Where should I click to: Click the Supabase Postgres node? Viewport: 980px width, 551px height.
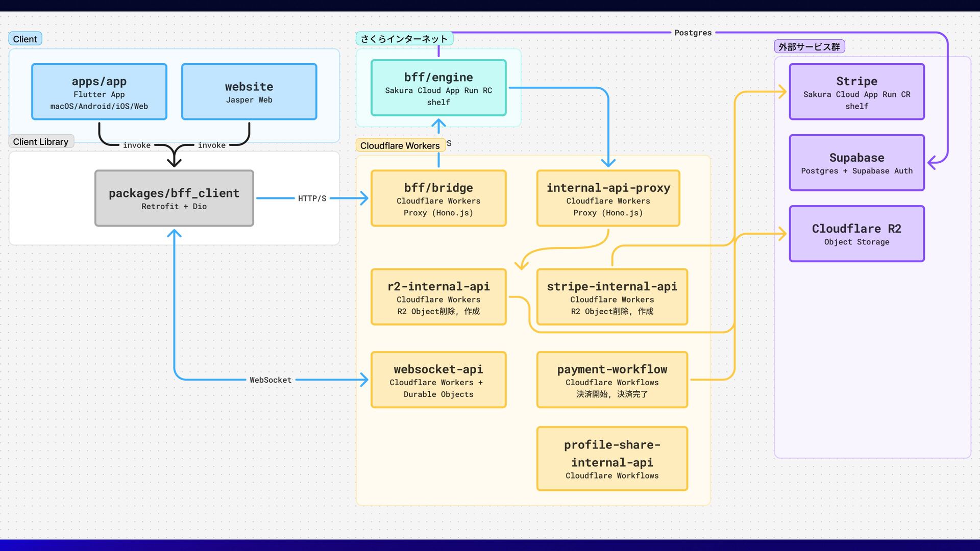(856, 163)
